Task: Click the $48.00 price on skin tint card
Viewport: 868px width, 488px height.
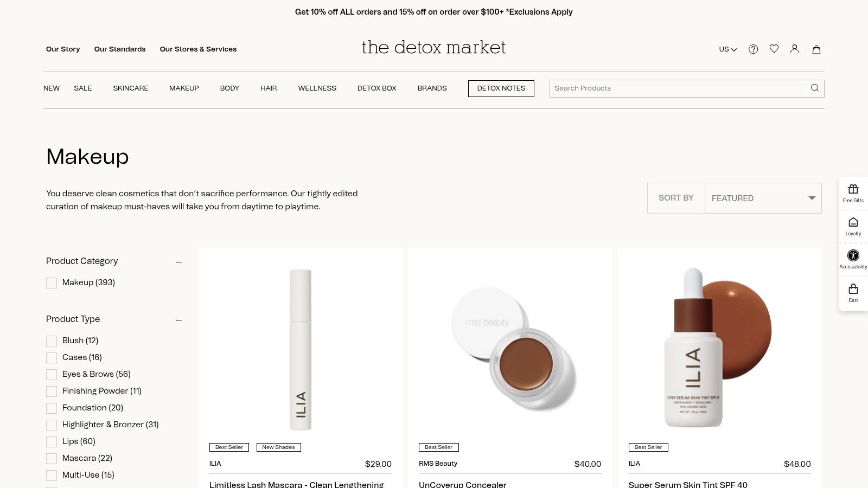Action: coord(797,464)
